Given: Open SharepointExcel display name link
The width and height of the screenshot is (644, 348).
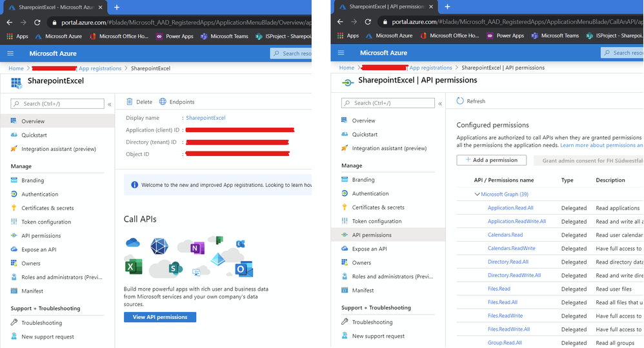Looking at the screenshot, I should [205, 118].
